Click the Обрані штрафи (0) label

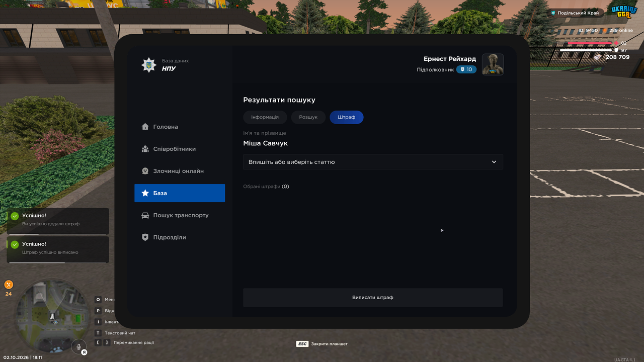(266, 187)
